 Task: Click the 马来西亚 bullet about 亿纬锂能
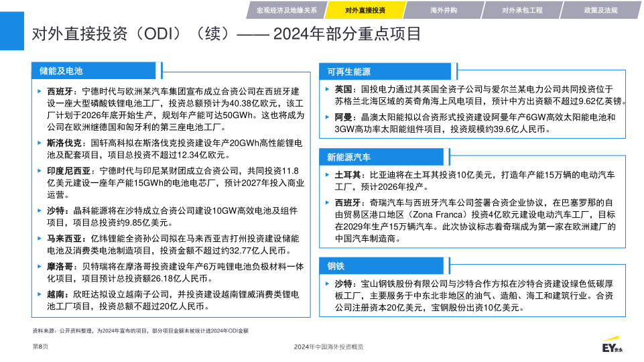(173, 245)
